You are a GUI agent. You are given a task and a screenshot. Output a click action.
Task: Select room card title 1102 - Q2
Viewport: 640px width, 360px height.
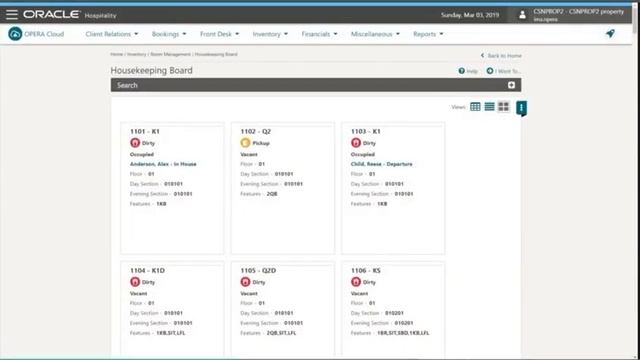[x=256, y=131]
